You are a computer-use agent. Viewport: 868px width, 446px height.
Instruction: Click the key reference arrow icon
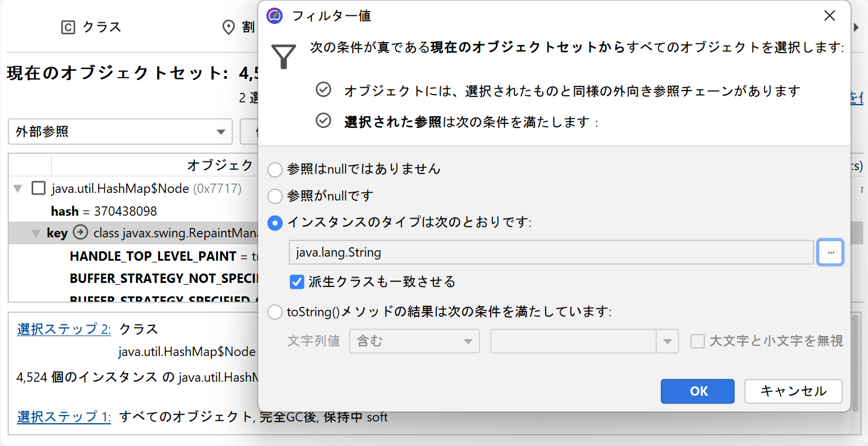click(81, 233)
